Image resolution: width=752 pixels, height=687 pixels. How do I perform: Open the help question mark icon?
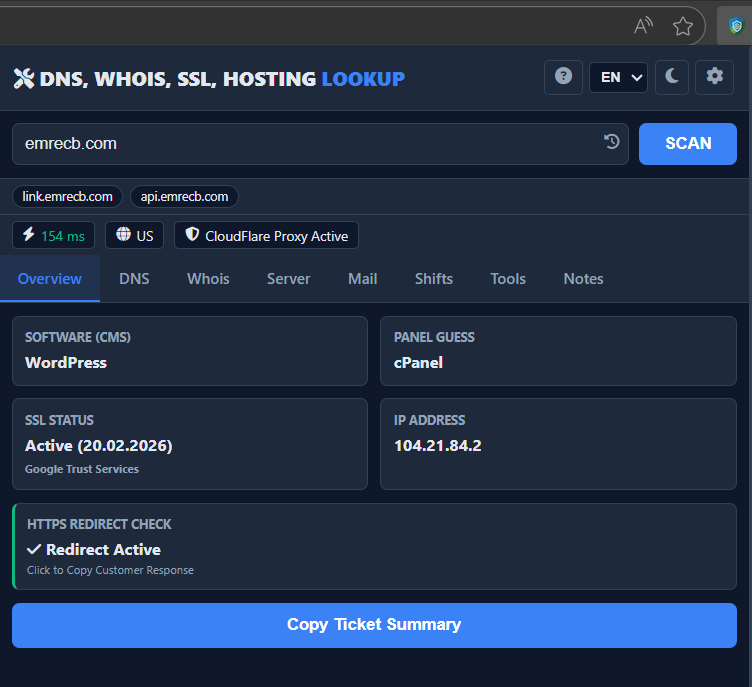[x=563, y=77]
